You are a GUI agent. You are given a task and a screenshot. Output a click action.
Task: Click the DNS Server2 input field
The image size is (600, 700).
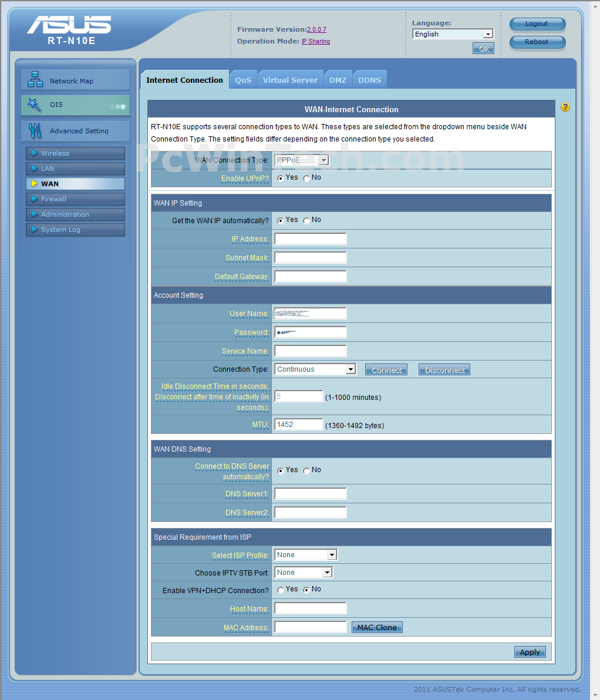[x=311, y=513]
